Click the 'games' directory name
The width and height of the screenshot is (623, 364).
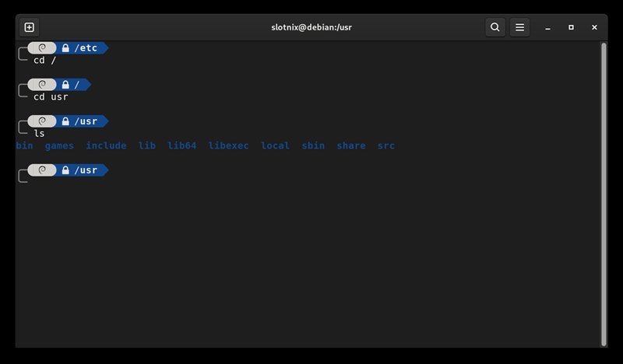[x=59, y=146]
